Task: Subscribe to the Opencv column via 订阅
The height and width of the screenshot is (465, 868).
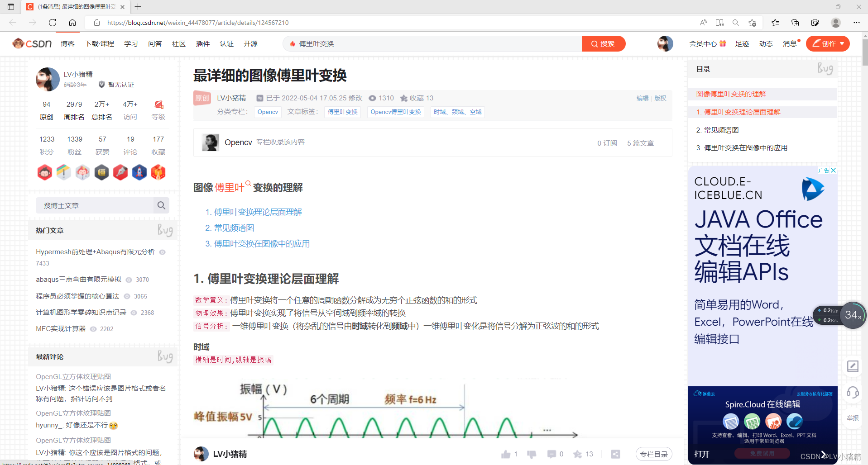Action: point(607,143)
